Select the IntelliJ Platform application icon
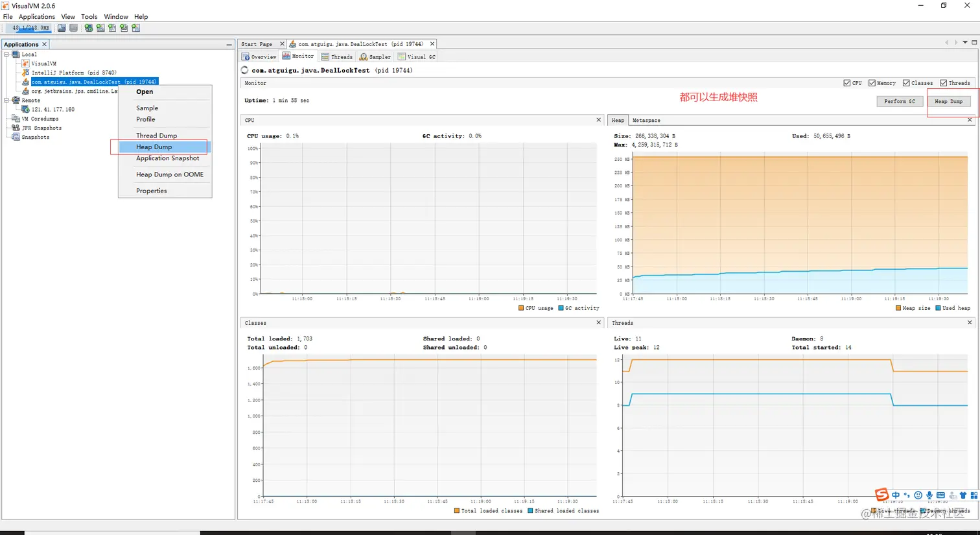980x535 pixels. (26, 73)
